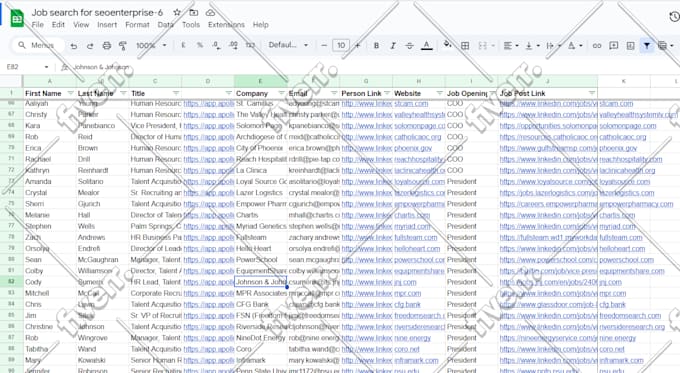Screen dimensions: 680x373
Task: Activate the paint format roller
Action: point(123,46)
